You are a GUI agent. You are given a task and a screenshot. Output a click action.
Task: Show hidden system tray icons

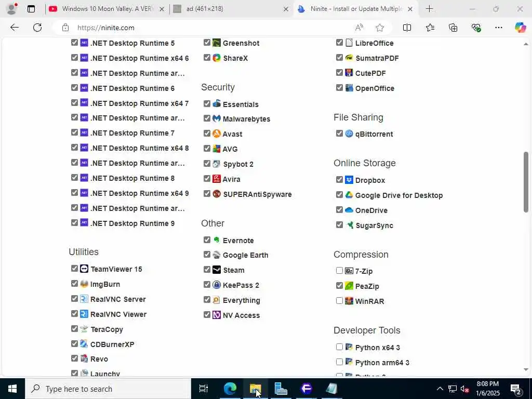click(440, 389)
